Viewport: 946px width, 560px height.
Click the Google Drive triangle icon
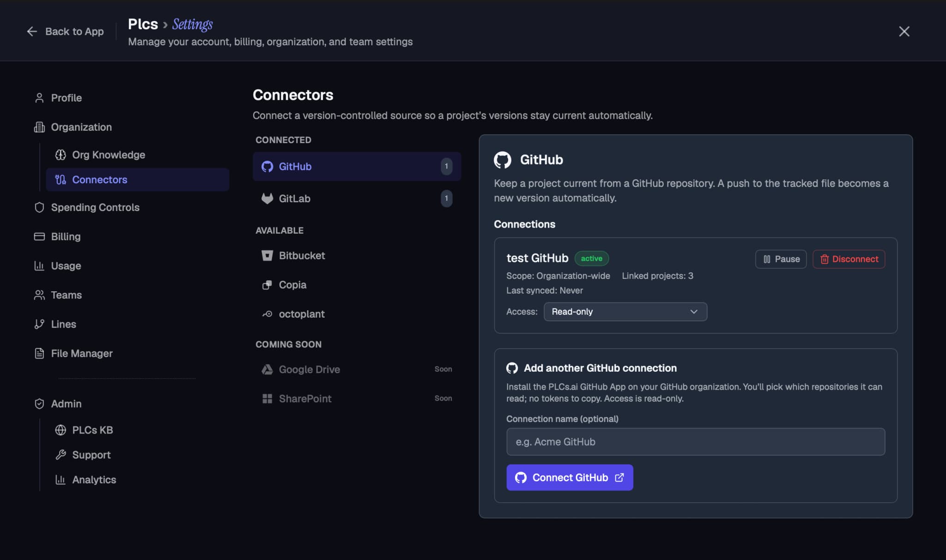point(267,369)
